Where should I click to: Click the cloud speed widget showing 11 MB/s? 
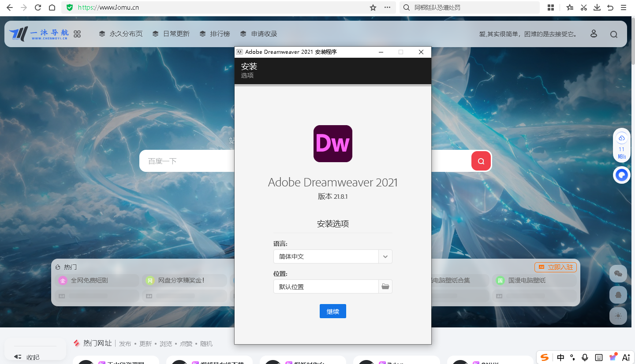coord(622,146)
